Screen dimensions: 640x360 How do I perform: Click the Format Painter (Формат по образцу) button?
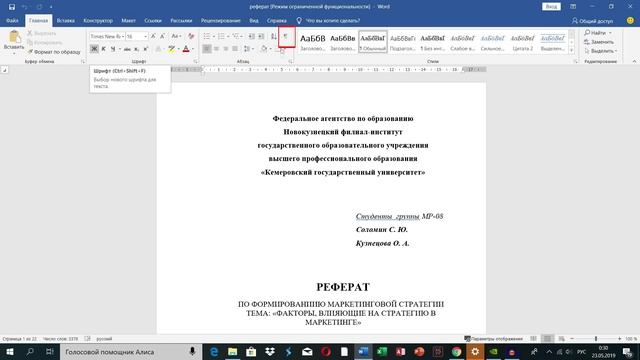pyautogui.click(x=54, y=52)
